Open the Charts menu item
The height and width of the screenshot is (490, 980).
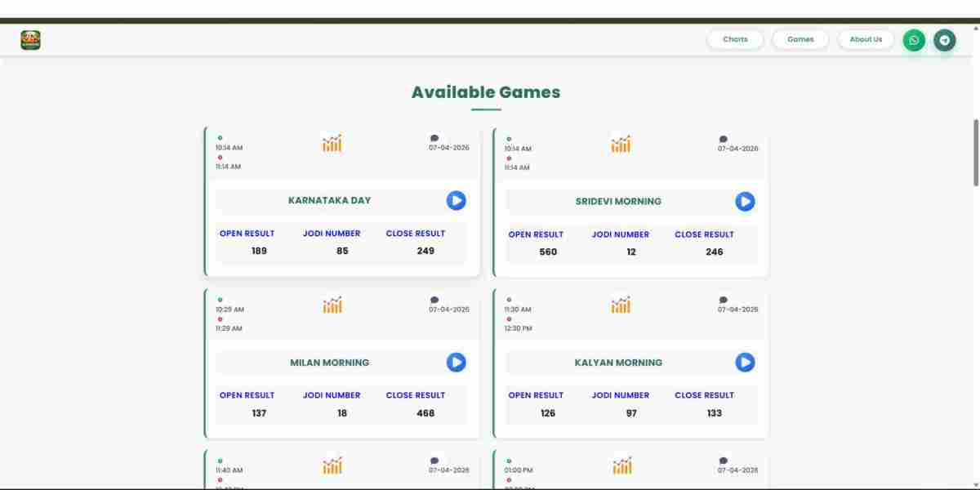(x=735, y=39)
